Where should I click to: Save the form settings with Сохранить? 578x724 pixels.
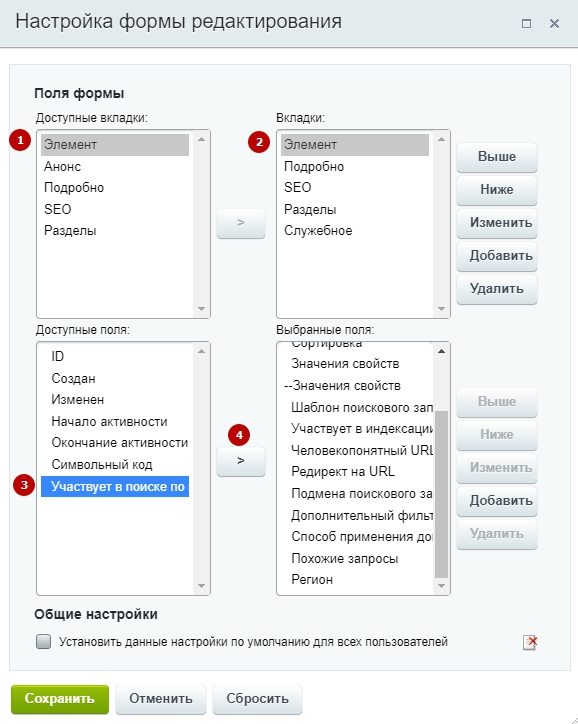coord(60,699)
